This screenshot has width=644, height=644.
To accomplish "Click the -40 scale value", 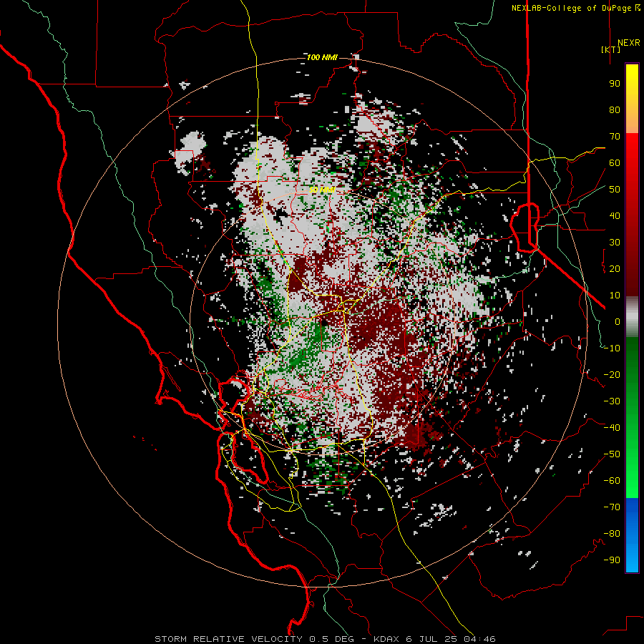I will [612, 428].
